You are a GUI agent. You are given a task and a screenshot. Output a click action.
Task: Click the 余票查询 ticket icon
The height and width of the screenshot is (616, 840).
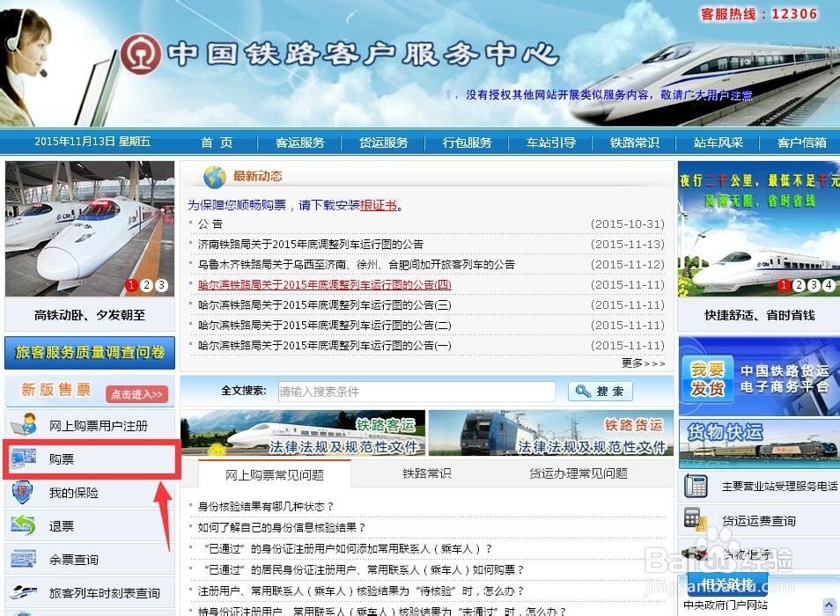click(24, 560)
